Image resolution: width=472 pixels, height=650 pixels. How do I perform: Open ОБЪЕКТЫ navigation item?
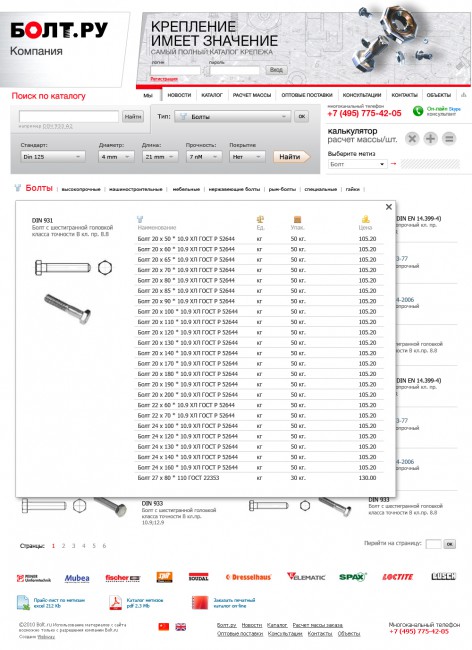438,95
